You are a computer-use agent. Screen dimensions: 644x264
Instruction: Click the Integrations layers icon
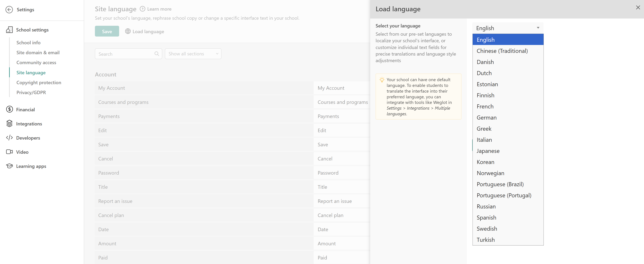pos(9,124)
